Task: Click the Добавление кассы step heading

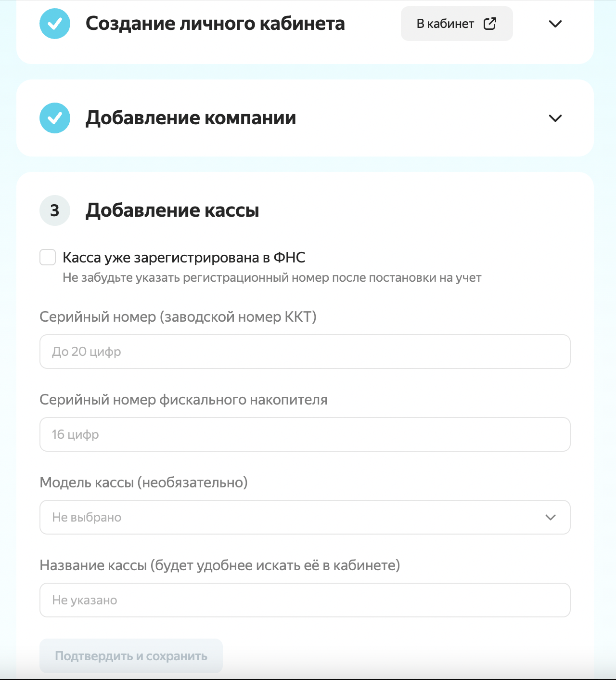Action: (172, 210)
